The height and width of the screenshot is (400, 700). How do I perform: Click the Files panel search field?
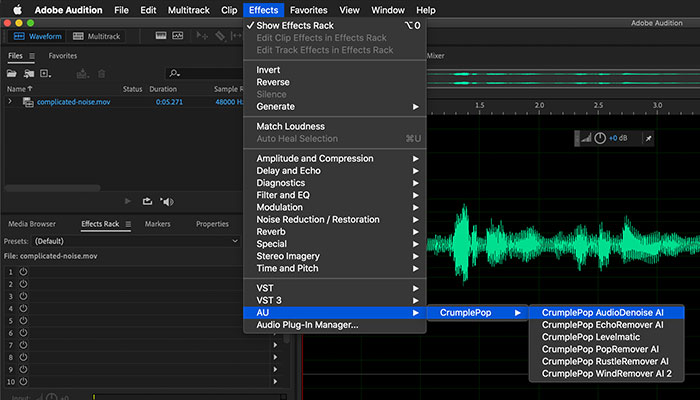[x=204, y=73]
